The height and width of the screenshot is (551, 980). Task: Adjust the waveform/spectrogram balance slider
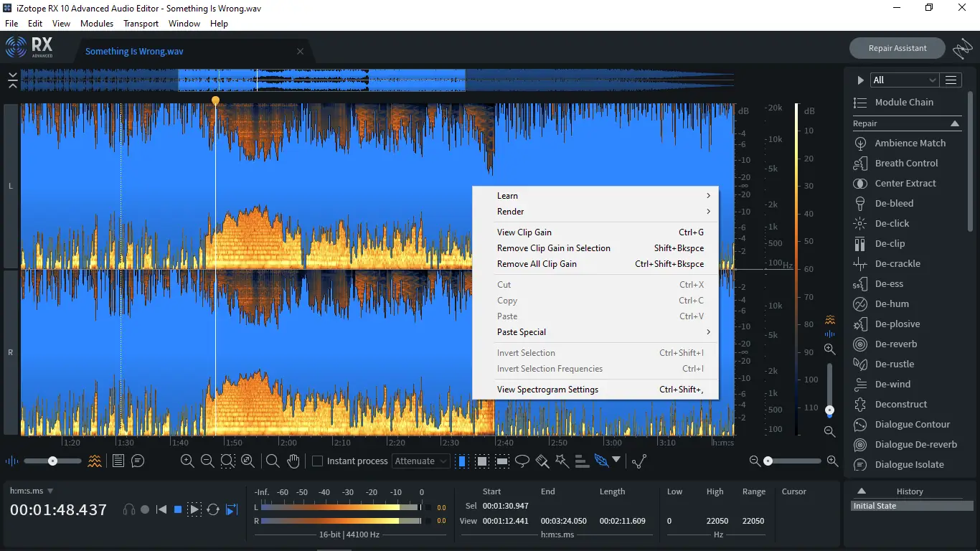point(52,461)
